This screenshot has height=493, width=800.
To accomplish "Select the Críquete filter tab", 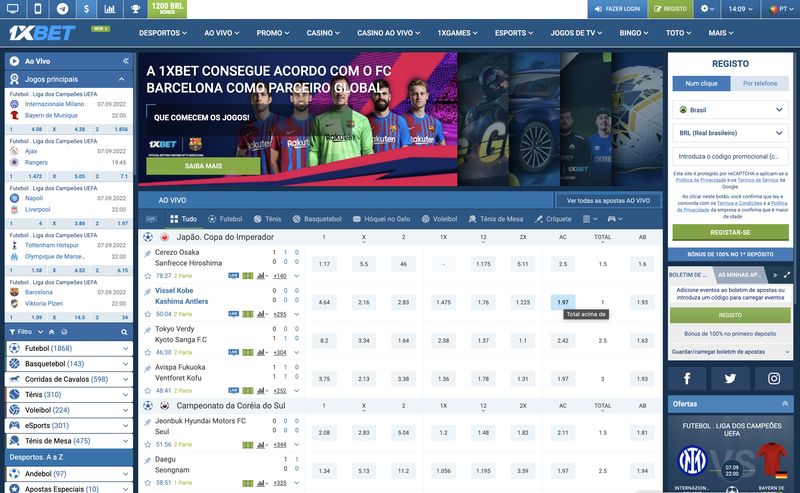I will 553,219.
